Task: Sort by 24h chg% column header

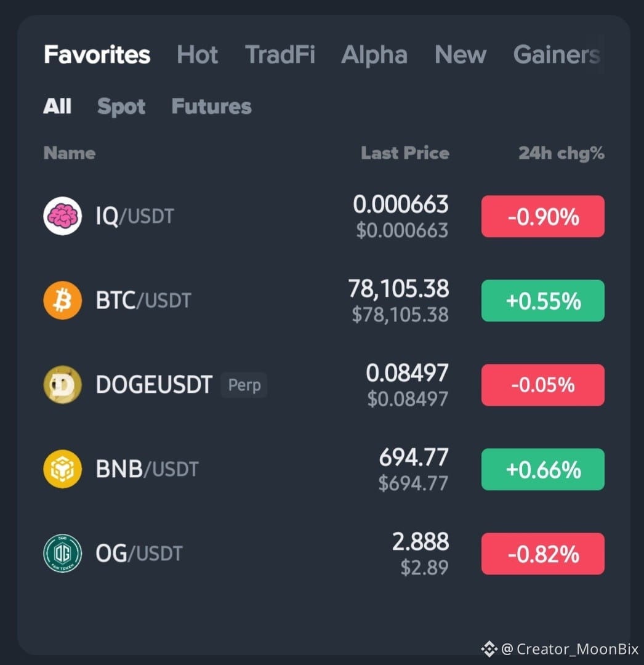Action: pyautogui.click(x=561, y=153)
